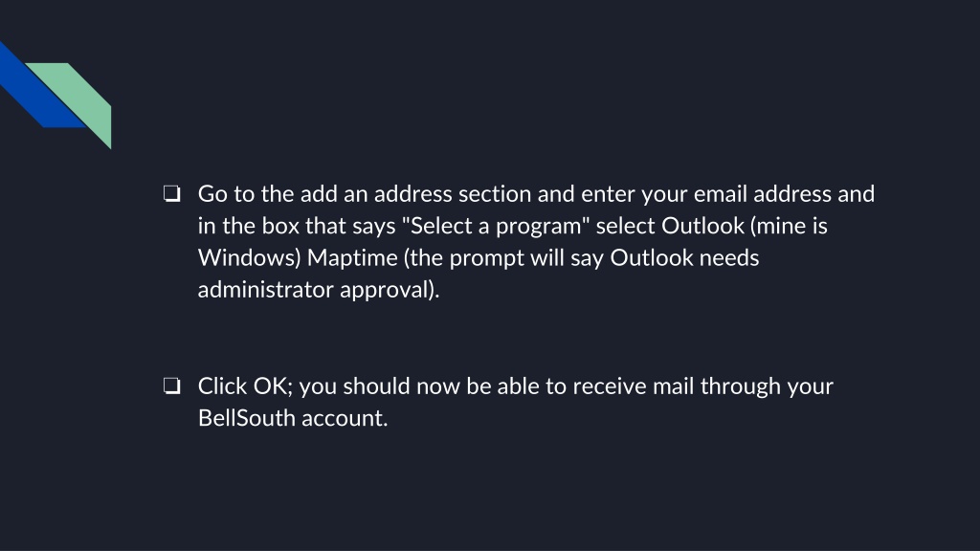Check the bullet box beside "Go to the add"
Screen dimensions: 980x551
click(x=172, y=193)
